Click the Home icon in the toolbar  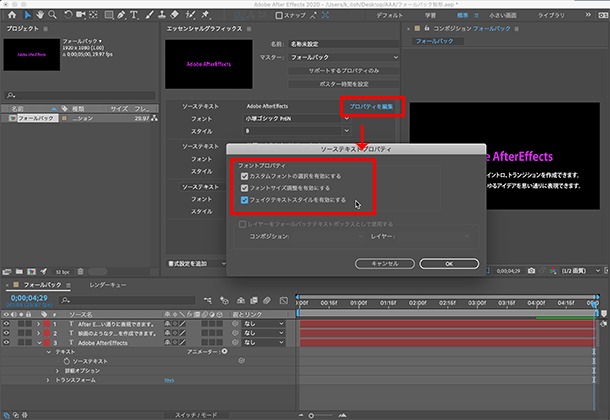(12, 15)
